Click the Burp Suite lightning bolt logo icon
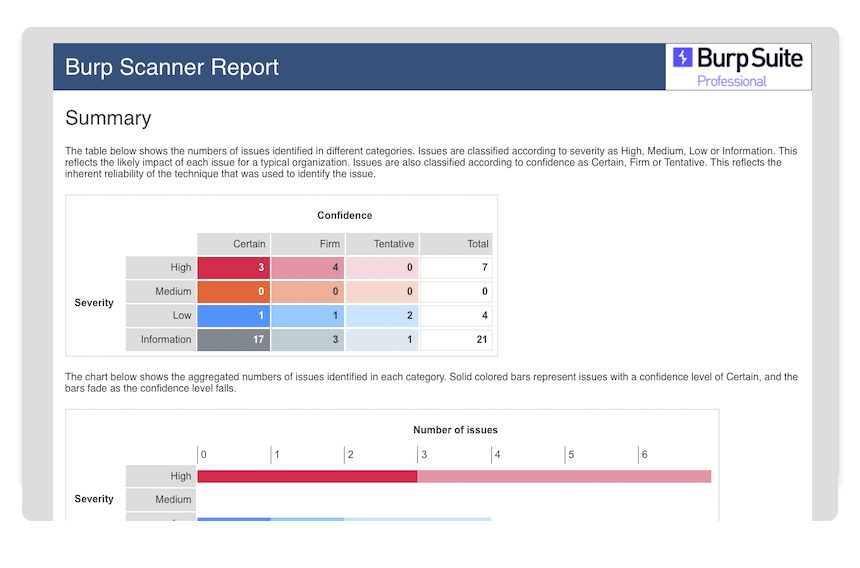Screen dimensions: 860x568 coord(683,58)
